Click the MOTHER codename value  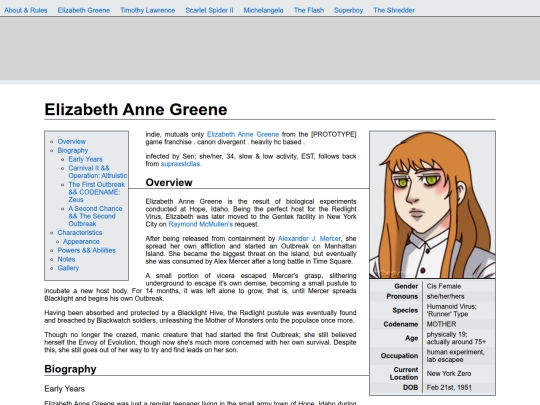point(441,324)
